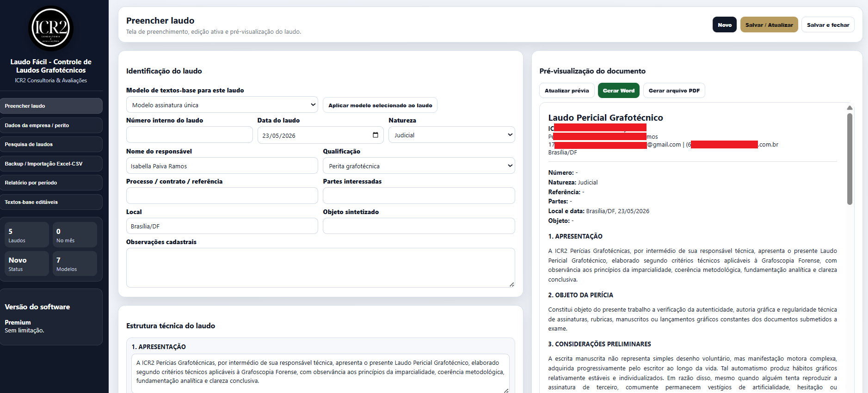Screen dimensions: 868x393
Task: Click the Identificação do laudo heading
Action: click(164, 71)
